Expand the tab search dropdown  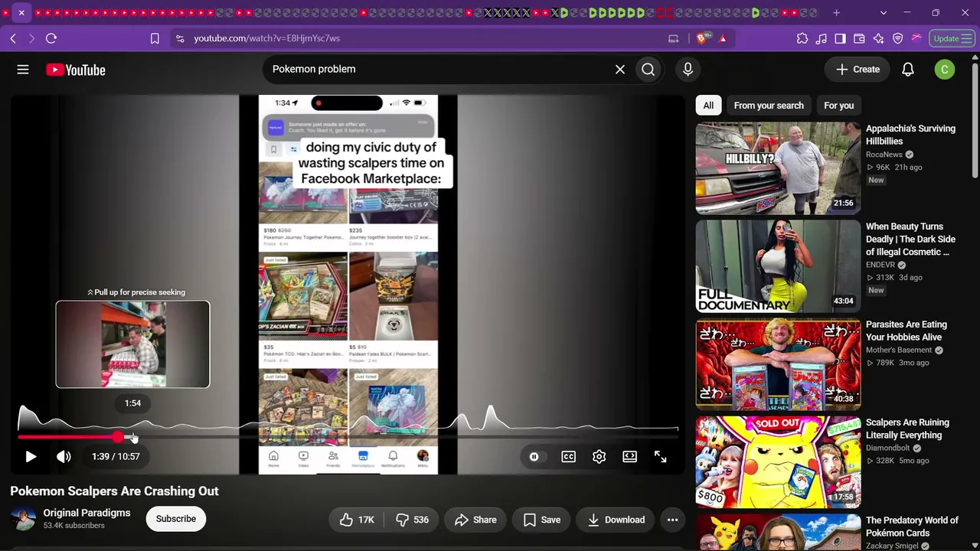coord(884,13)
